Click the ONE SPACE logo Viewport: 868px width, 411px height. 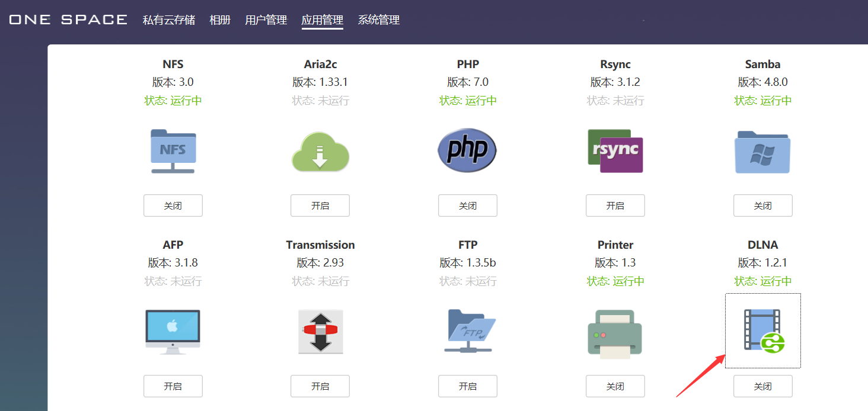point(68,20)
